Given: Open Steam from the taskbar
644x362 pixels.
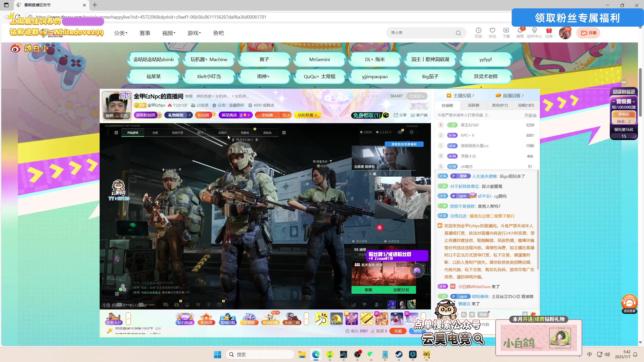Looking at the screenshot, I should [399, 354].
